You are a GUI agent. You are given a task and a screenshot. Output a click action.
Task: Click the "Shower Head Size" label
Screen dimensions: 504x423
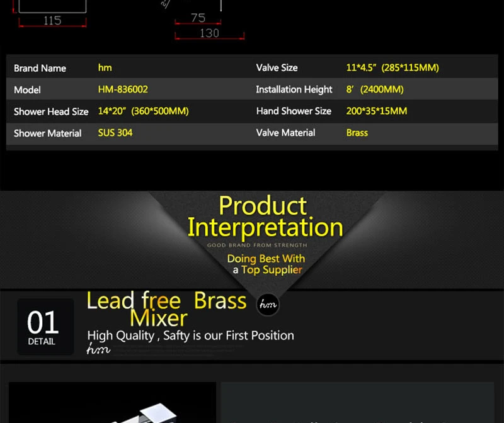[51, 111]
